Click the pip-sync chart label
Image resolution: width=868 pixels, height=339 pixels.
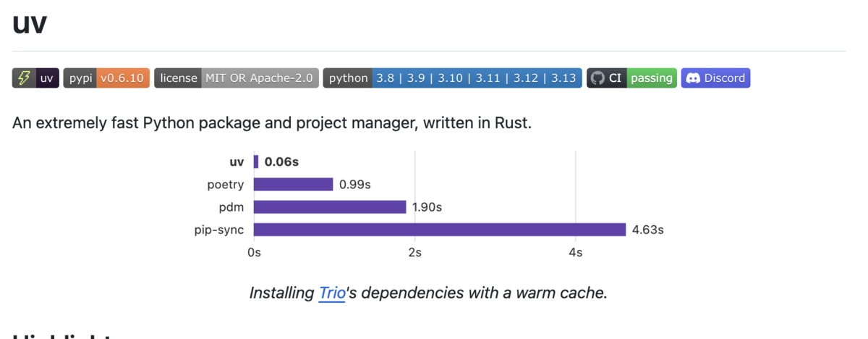pos(219,230)
